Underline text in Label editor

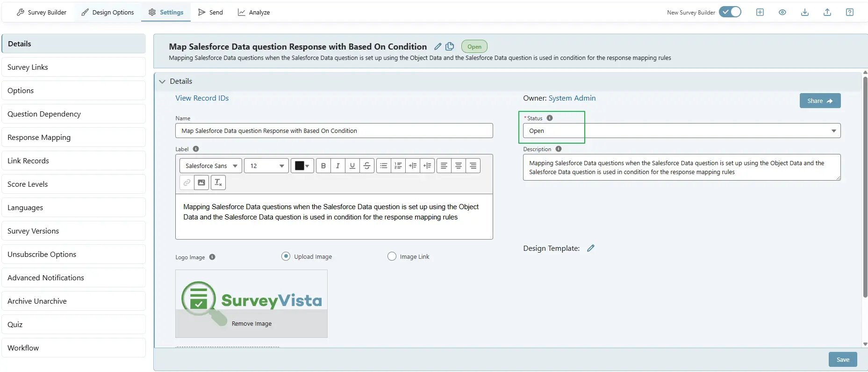pos(352,166)
